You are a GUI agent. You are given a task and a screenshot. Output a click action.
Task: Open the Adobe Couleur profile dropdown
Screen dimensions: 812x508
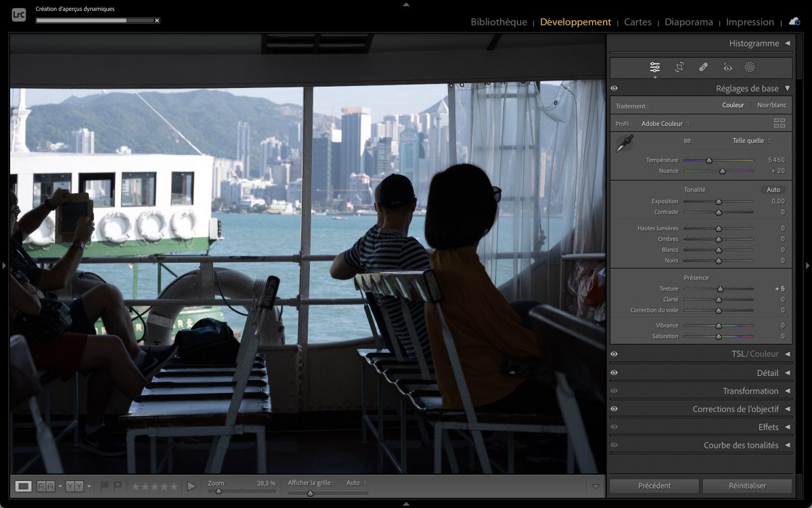click(665, 124)
